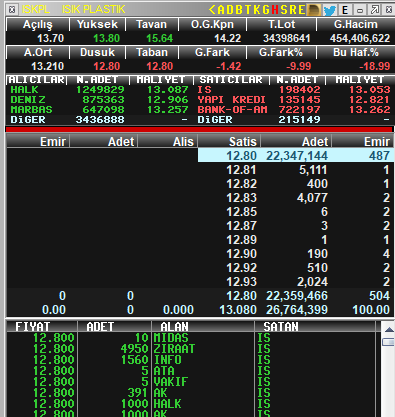Image resolution: width=395 pixels, height=417 pixels.
Task: Select seller row YAPI KREDI
Action: click(x=294, y=100)
